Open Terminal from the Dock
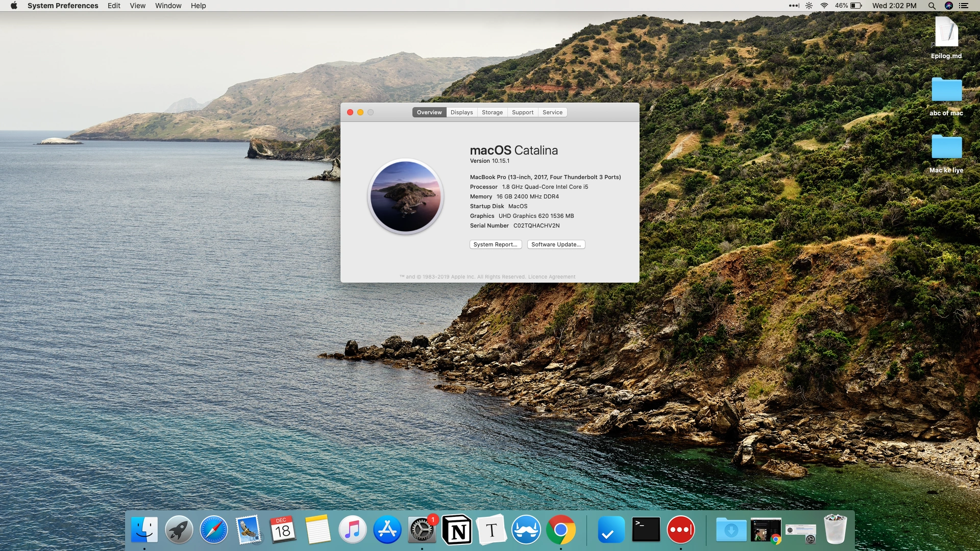 646,530
